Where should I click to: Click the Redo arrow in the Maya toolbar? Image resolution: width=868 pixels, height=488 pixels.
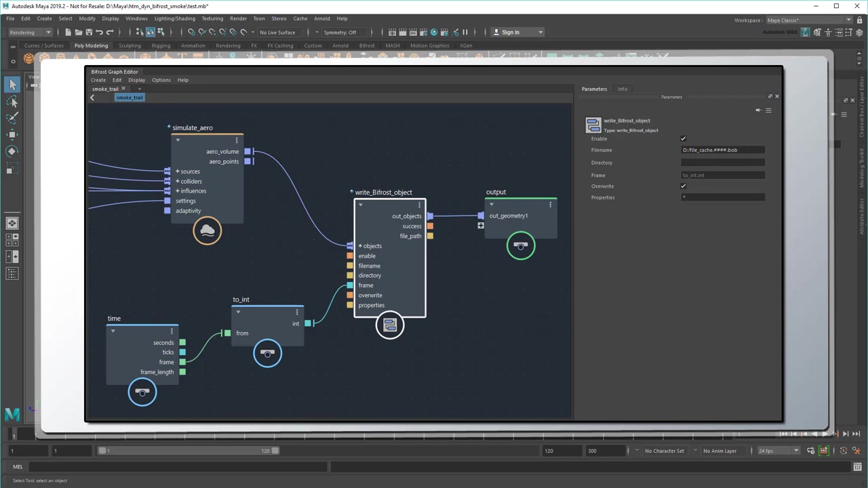110,32
